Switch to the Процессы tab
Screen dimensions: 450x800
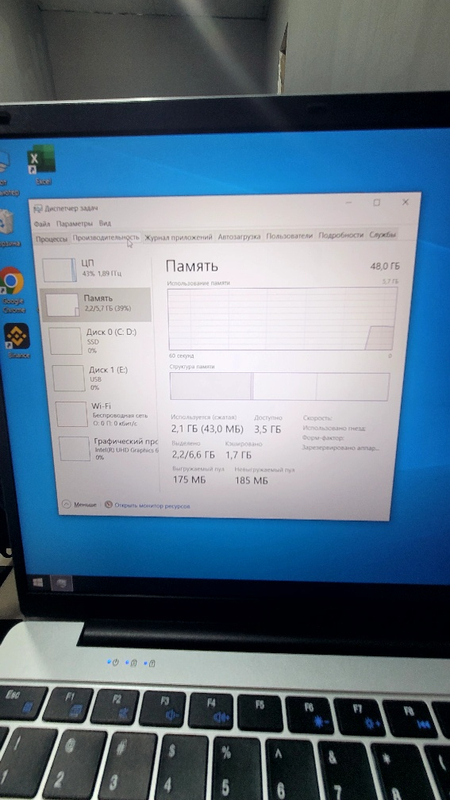pos(51,239)
